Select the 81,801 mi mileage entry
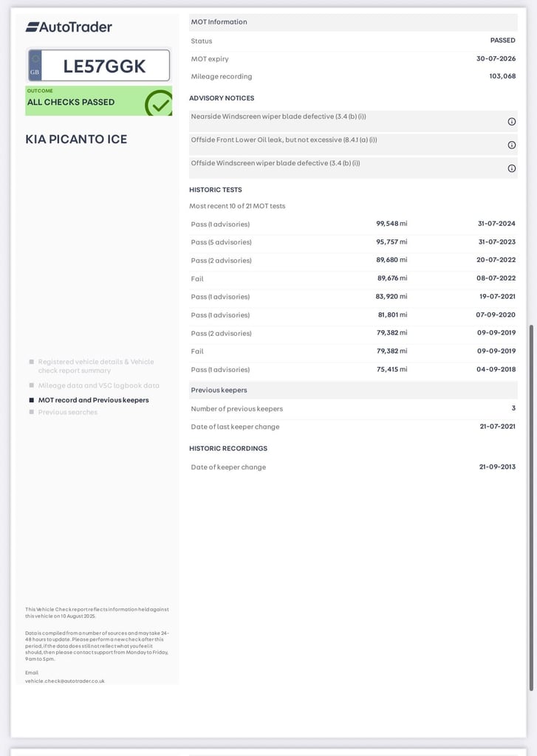The height and width of the screenshot is (756, 537). 392,315
